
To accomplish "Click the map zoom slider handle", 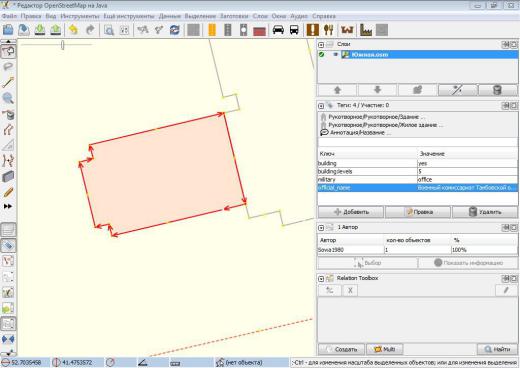I will point(62,45).
